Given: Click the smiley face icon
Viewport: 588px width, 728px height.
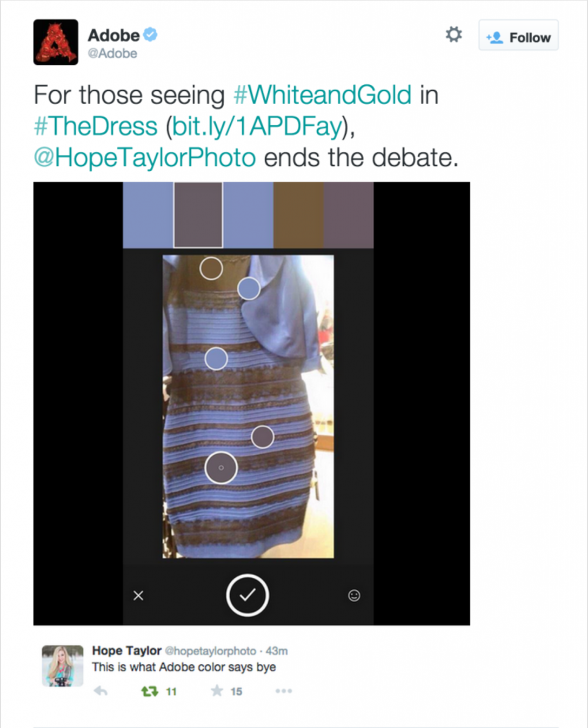Looking at the screenshot, I should [x=354, y=595].
